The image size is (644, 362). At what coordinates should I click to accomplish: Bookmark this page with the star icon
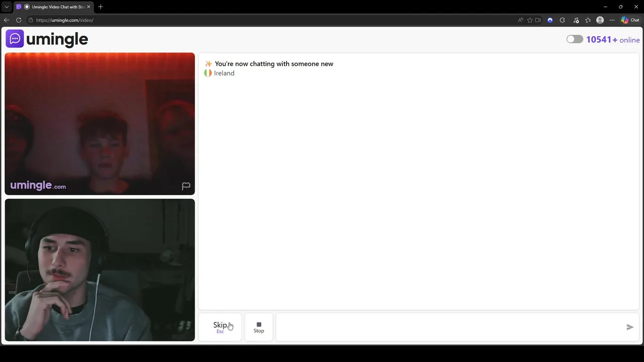coord(530,20)
